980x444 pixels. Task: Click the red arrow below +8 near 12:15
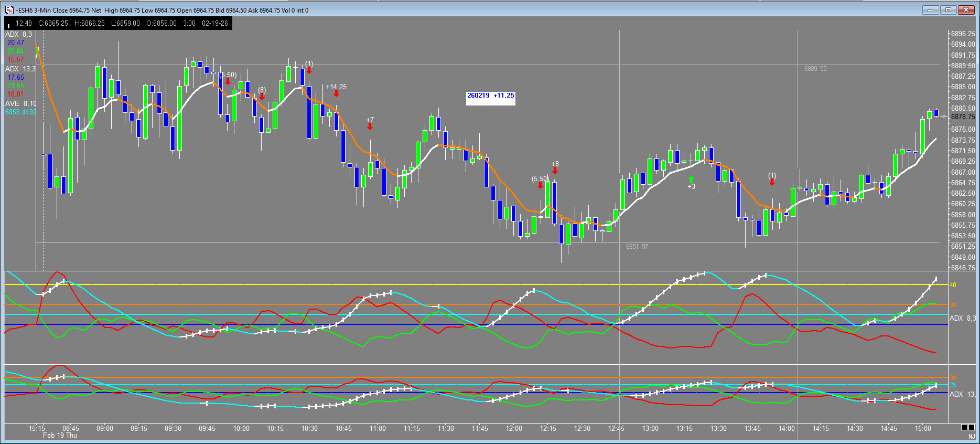point(555,171)
